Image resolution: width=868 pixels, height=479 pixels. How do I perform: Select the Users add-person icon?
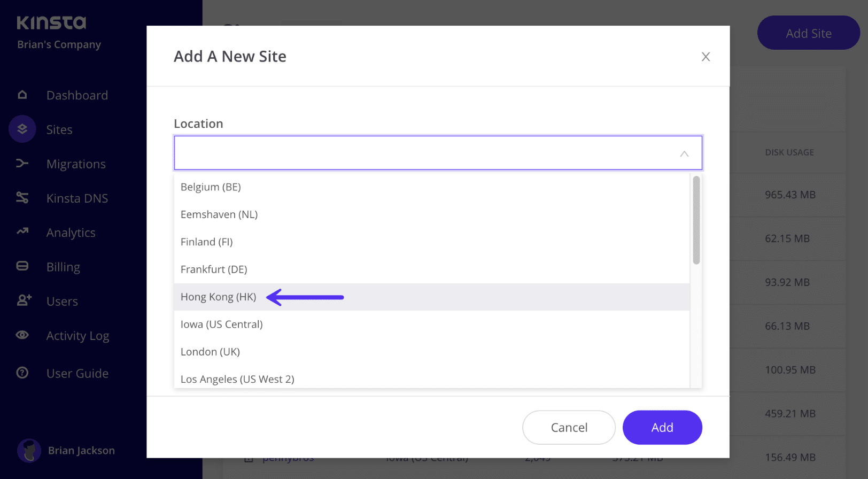pos(22,300)
